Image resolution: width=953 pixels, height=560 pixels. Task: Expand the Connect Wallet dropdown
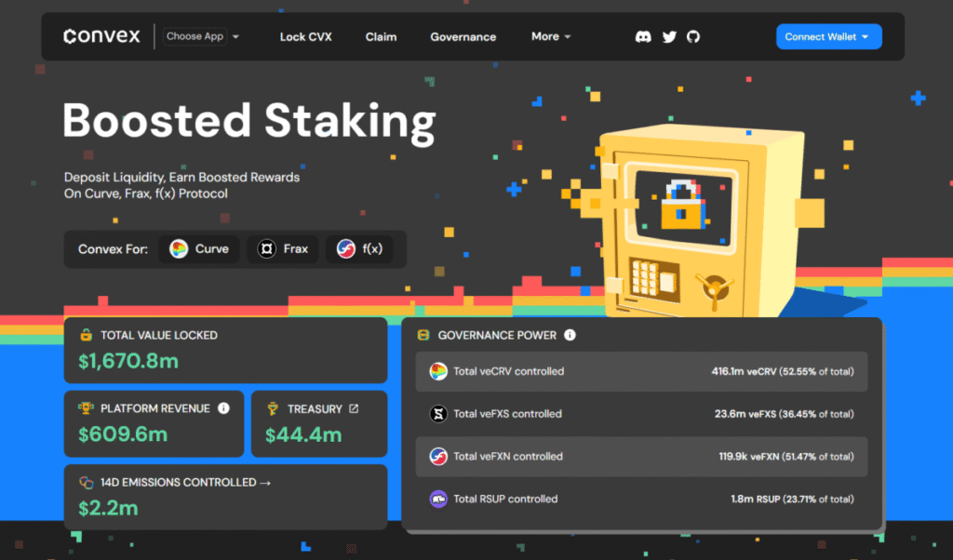(828, 37)
